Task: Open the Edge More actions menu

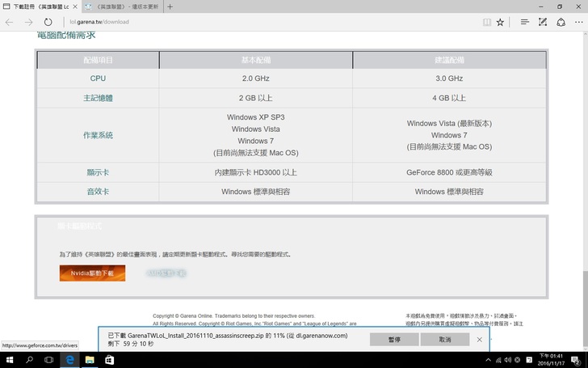Action: [579, 22]
